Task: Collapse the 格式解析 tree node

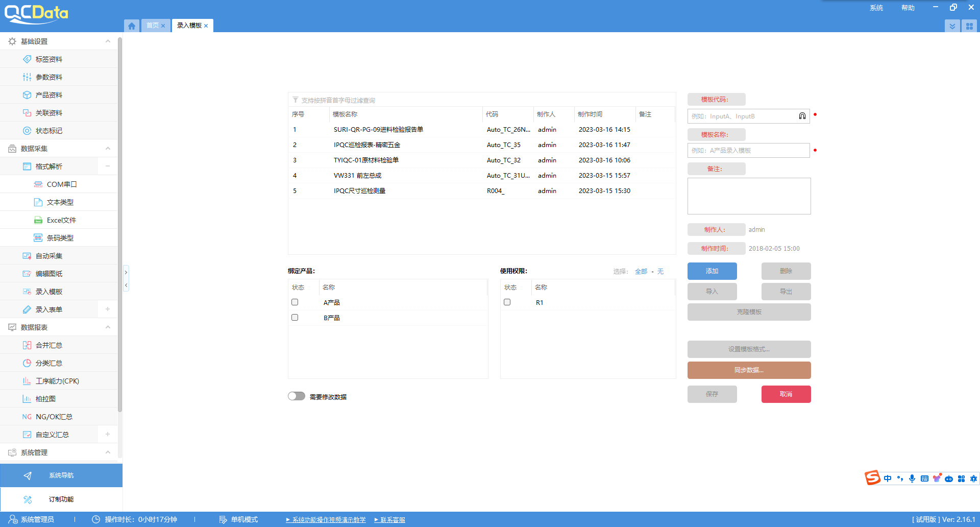Action: click(x=108, y=166)
